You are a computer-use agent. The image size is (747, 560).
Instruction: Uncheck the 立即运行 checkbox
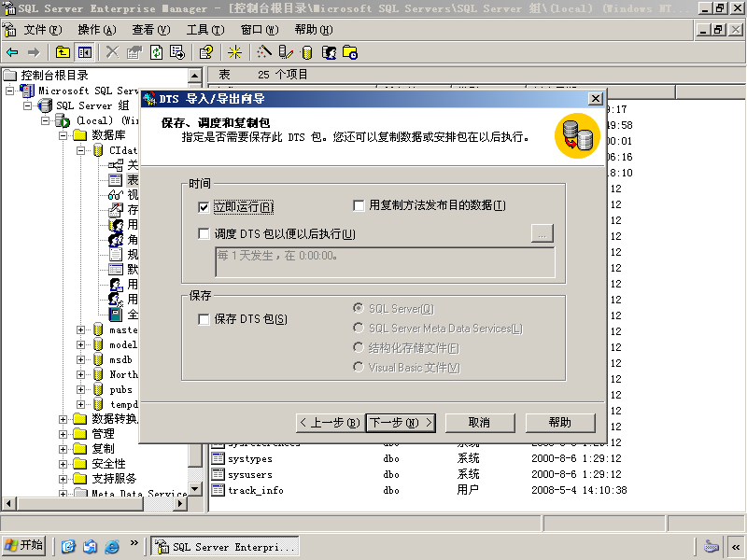(x=204, y=207)
